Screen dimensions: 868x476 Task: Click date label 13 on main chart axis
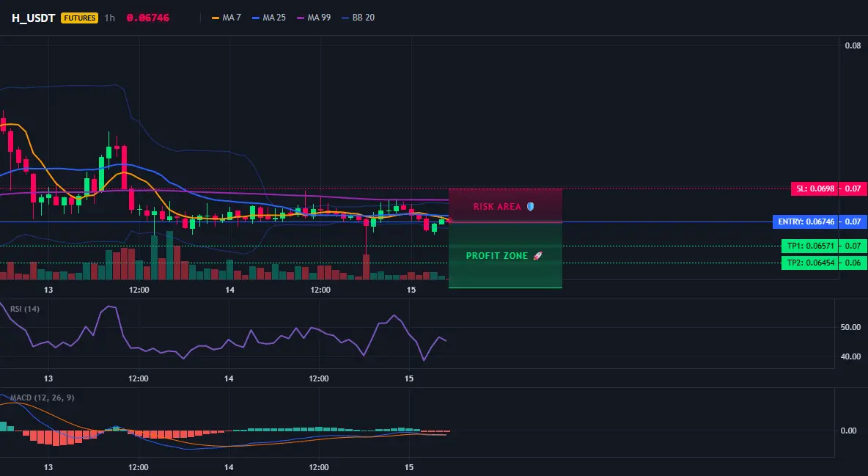(48, 290)
